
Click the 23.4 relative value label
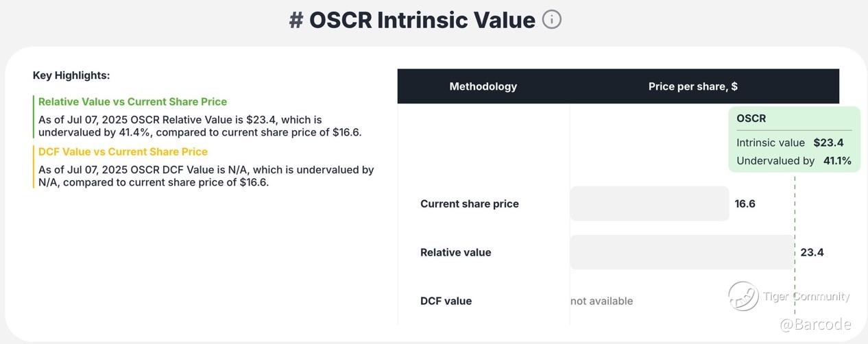point(812,252)
